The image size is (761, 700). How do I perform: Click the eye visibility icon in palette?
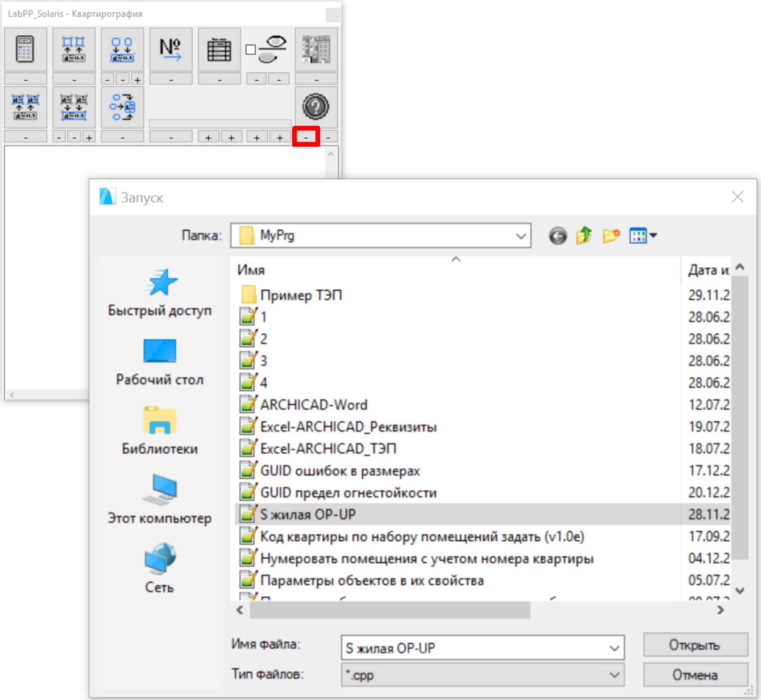click(x=273, y=50)
